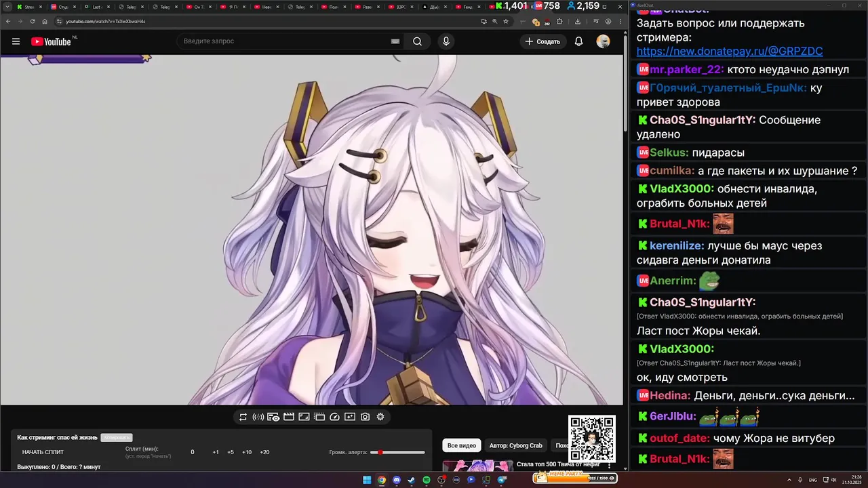The image size is (868, 488).
Task: Switch to the Stream browser tab
Action: 29,7
